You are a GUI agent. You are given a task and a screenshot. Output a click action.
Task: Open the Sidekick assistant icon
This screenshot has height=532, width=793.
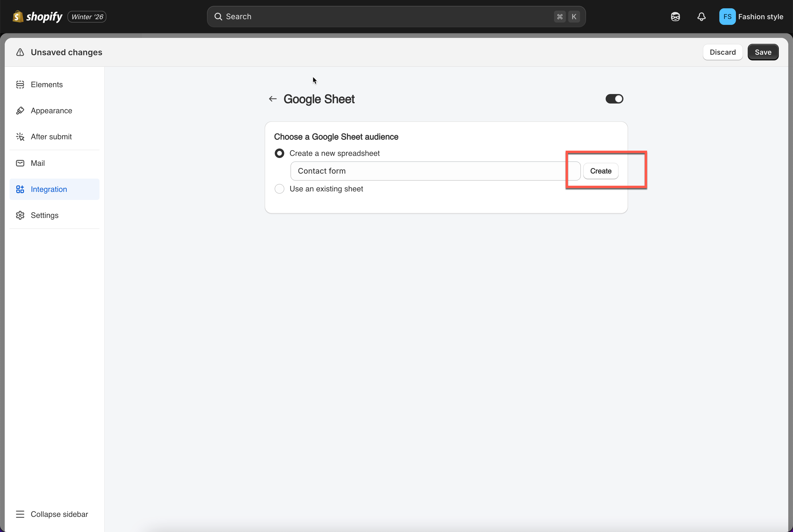pyautogui.click(x=675, y=17)
